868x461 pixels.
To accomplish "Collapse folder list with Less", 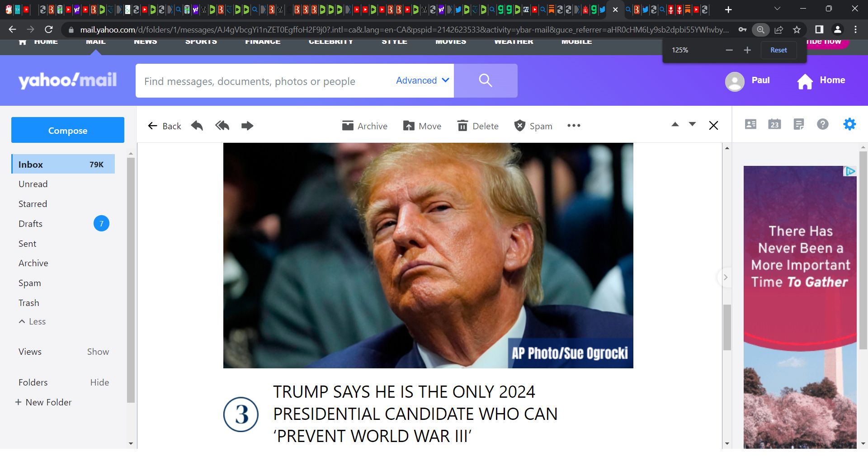I will (x=32, y=321).
